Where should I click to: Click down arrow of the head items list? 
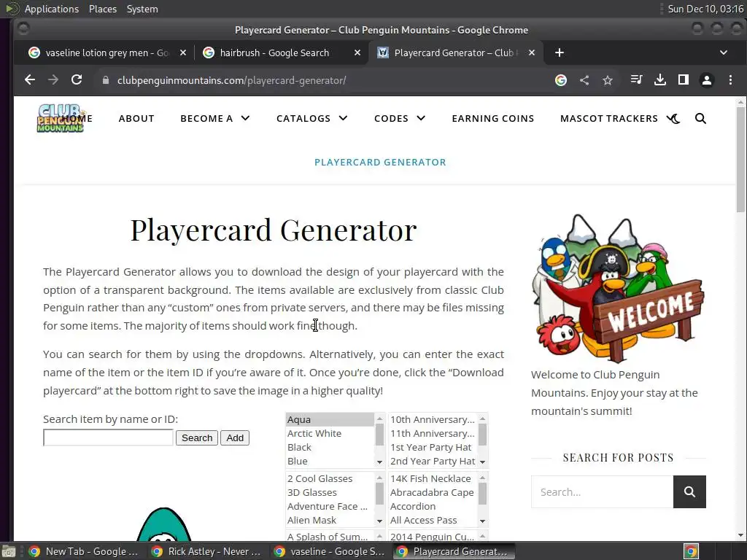click(483, 462)
